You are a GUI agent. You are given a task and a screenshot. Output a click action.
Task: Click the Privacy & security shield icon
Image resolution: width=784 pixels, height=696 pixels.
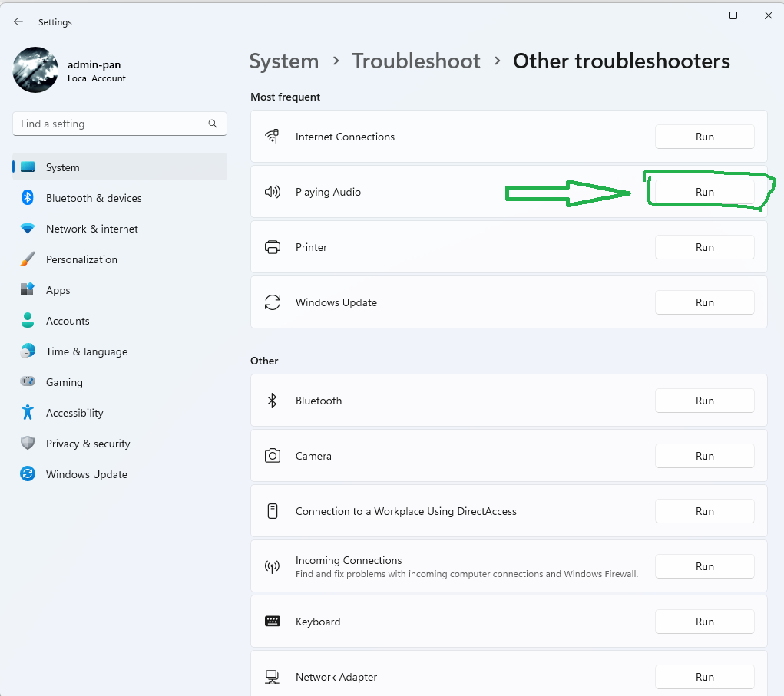(28, 444)
